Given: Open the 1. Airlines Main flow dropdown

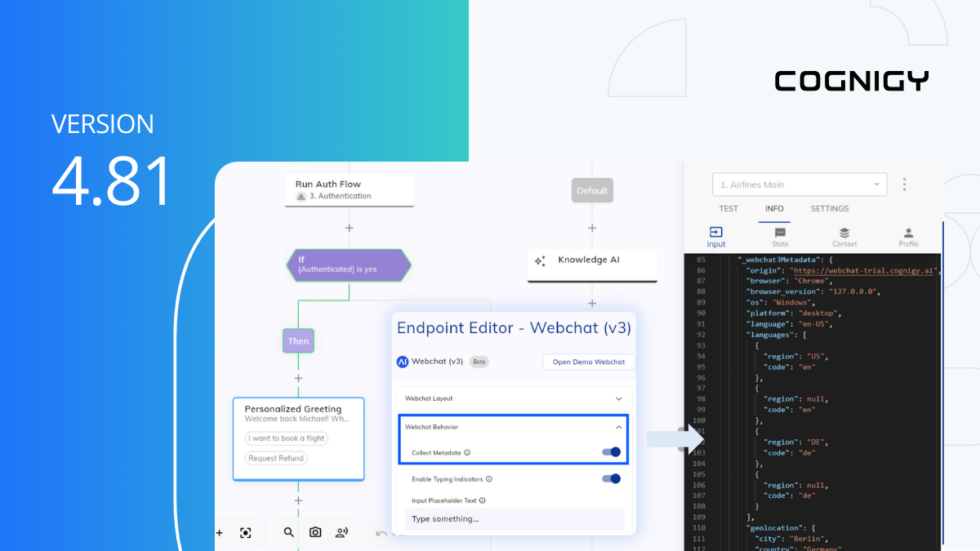Looking at the screenshot, I should [799, 184].
